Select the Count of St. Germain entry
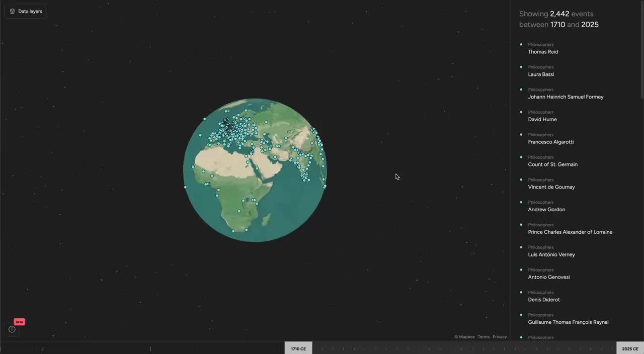This screenshot has width=644, height=354. (552, 164)
